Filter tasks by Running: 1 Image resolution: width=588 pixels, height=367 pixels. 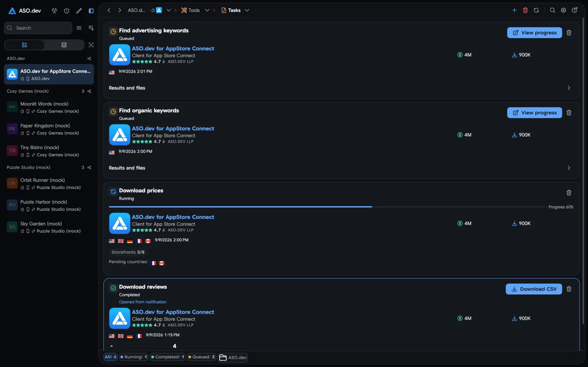coord(134,357)
